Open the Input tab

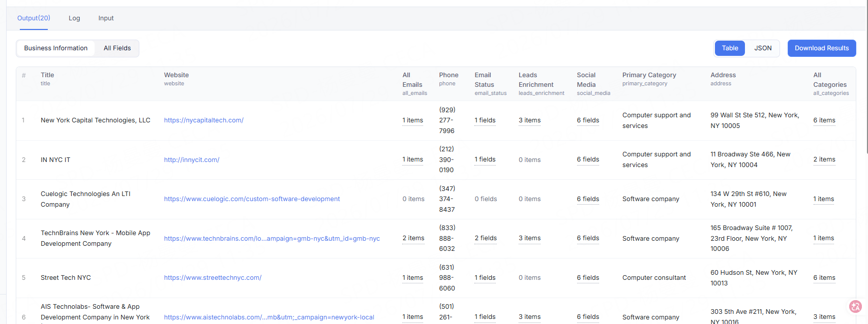click(106, 18)
